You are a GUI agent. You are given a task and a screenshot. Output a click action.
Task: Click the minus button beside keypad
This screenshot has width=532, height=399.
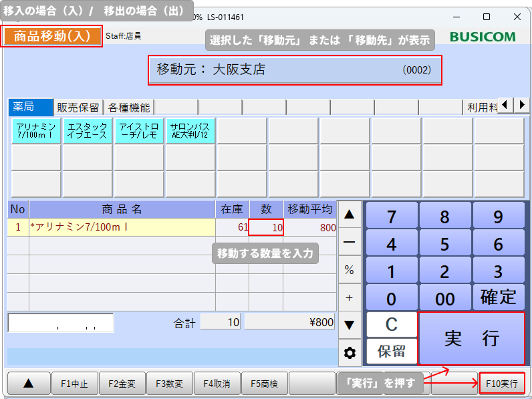pyautogui.click(x=350, y=242)
